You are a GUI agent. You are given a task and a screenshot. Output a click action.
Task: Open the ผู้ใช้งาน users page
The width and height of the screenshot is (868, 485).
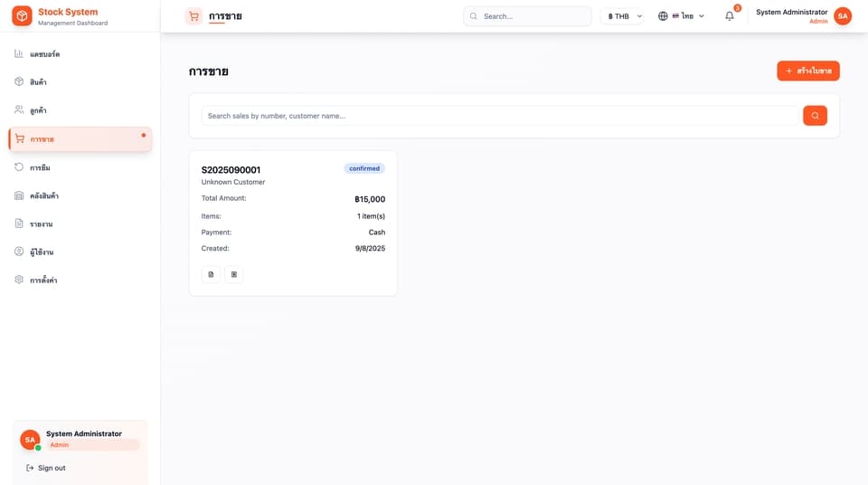pos(80,252)
